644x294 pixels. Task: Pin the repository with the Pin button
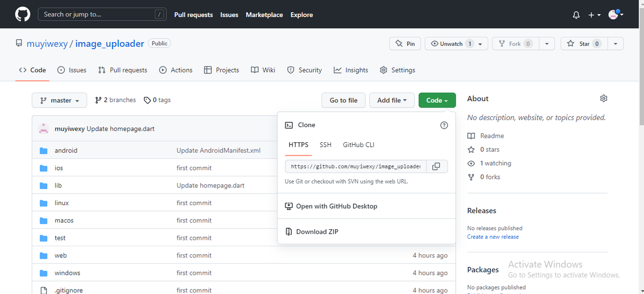[405, 44]
